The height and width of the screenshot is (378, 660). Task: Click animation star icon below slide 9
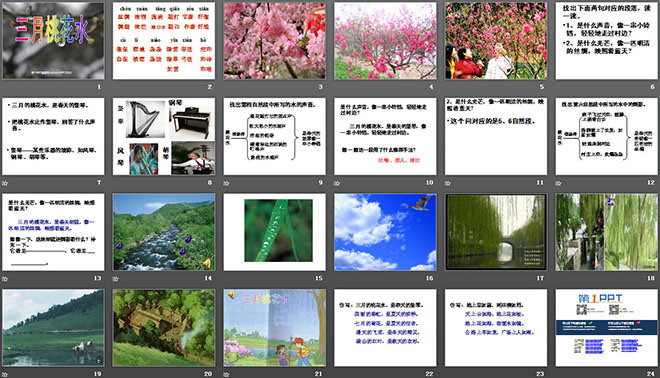(x=226, y=183)
